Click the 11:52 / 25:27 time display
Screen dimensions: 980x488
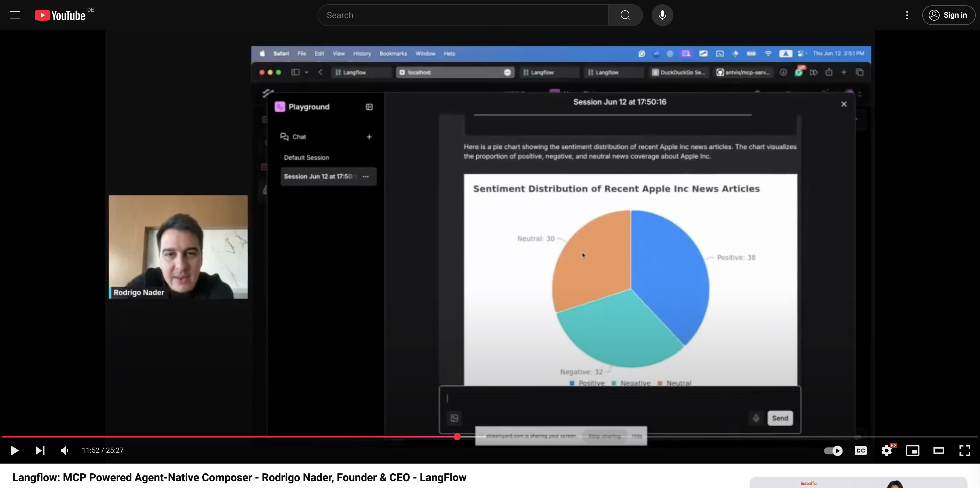[103, 450]
